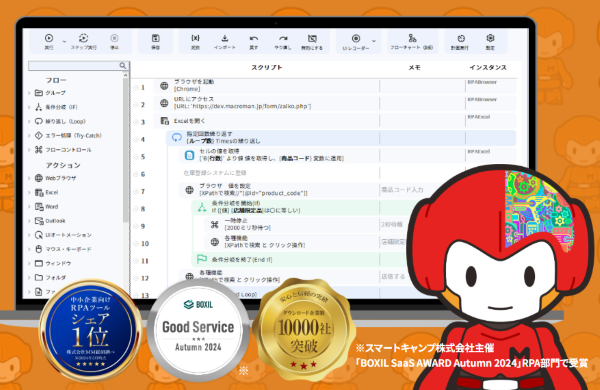Undo with the 戻す arrow
This screenshot has width=600, height=390.
[x=254, y=38]
